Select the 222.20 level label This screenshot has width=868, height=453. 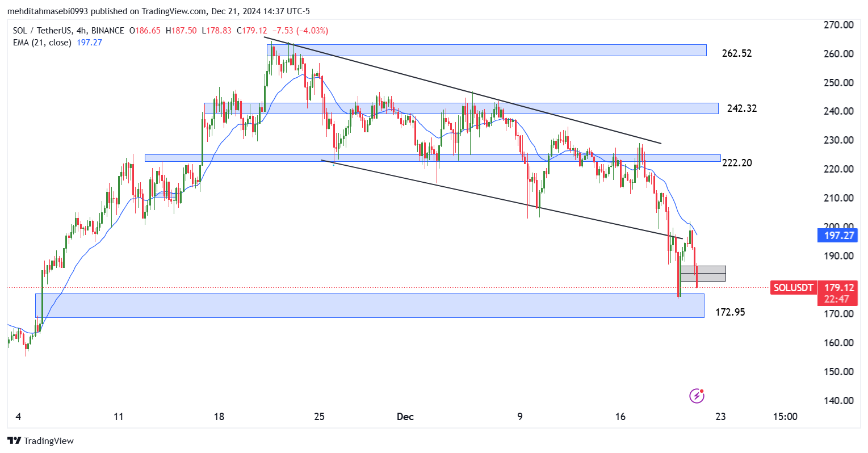737,163
